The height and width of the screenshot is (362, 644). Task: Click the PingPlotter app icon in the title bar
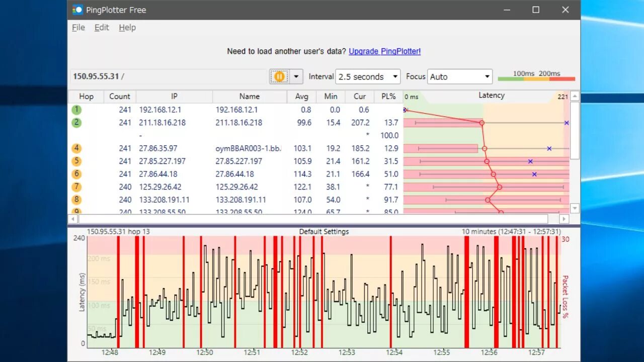(x=77, y=10)
